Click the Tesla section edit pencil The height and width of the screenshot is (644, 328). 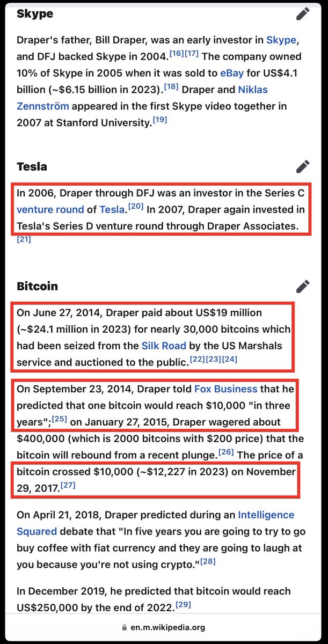click(x=303, y=167)
